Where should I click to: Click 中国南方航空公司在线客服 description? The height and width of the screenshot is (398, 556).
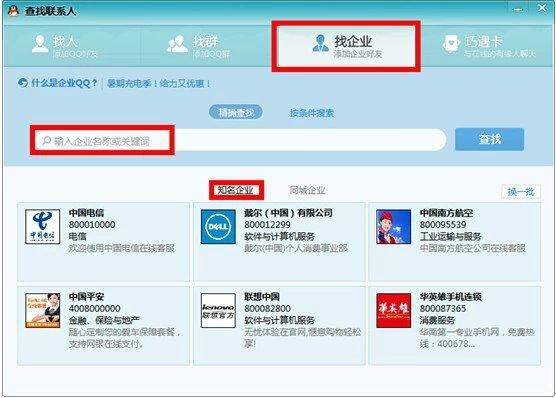coord(472,248)
